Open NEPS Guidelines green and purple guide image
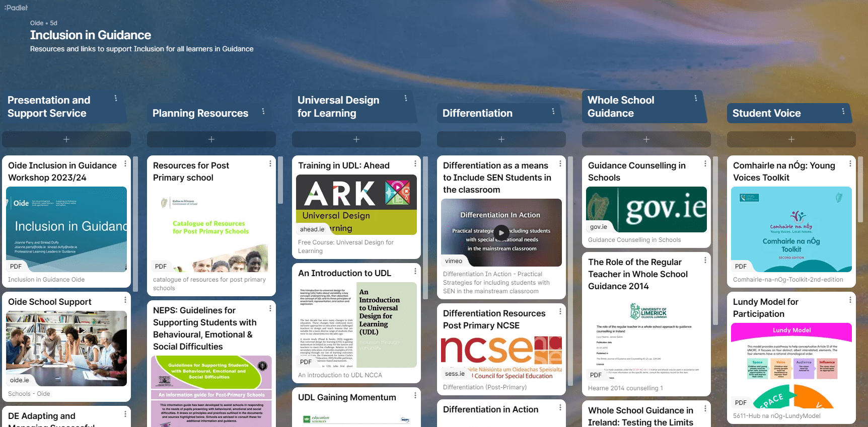 211,391
